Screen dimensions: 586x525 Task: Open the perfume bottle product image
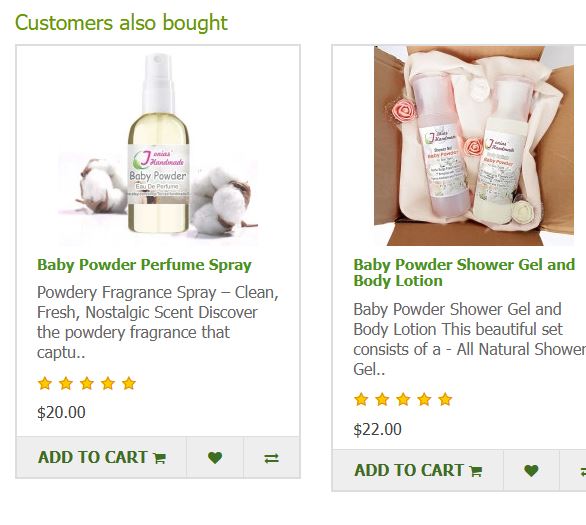click(x=158, y=146)
